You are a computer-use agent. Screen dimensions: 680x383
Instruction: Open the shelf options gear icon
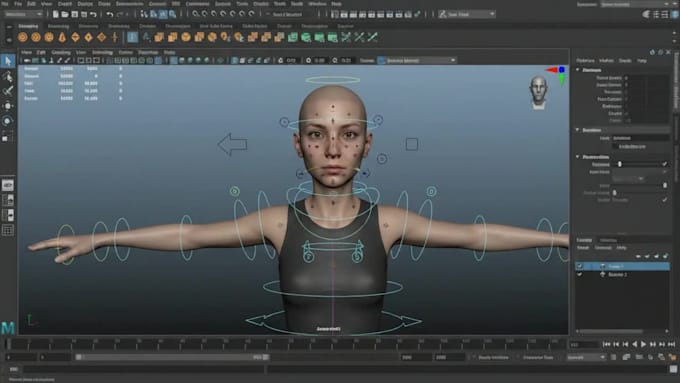pos(9,39)
